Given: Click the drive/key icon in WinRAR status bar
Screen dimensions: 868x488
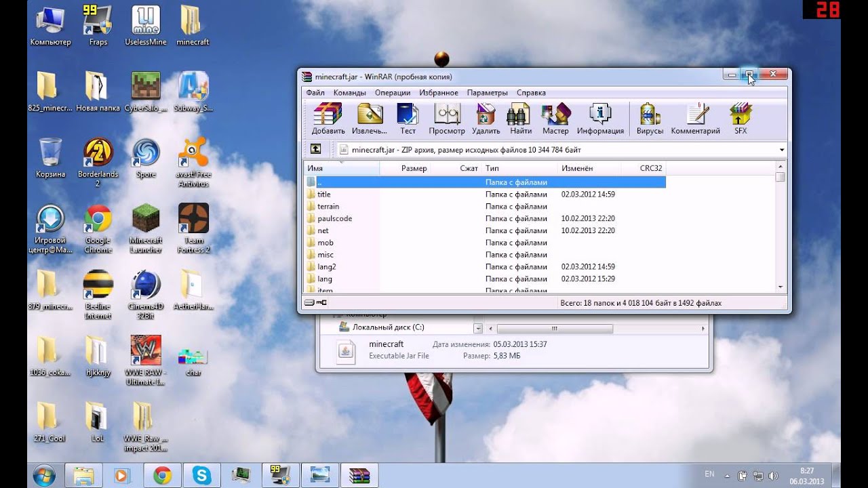Looking at the screenshot, I should [316, 303].
